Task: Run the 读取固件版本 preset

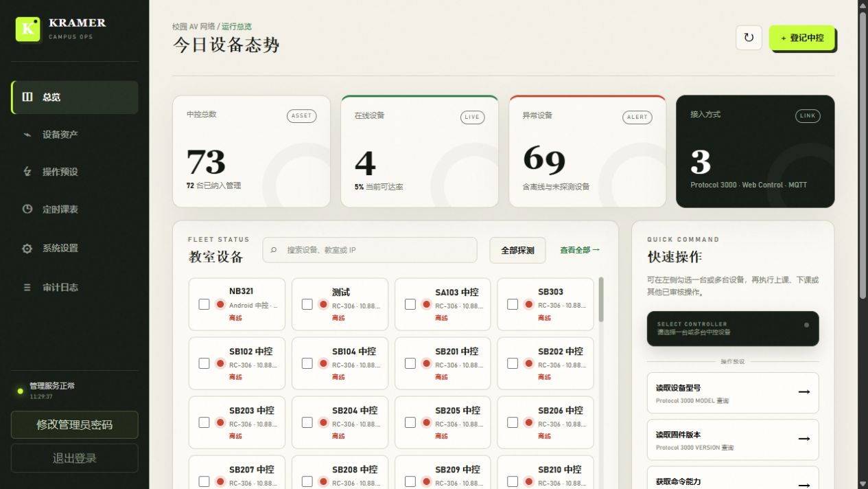Action: coord(733,440)
